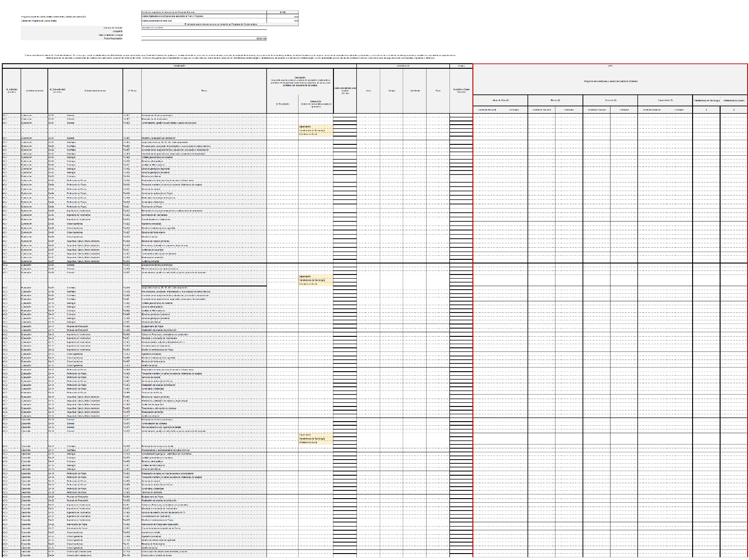Select the Capacitación ($) header cell
The width and height of the screenshot is (749, 560).
665,100
